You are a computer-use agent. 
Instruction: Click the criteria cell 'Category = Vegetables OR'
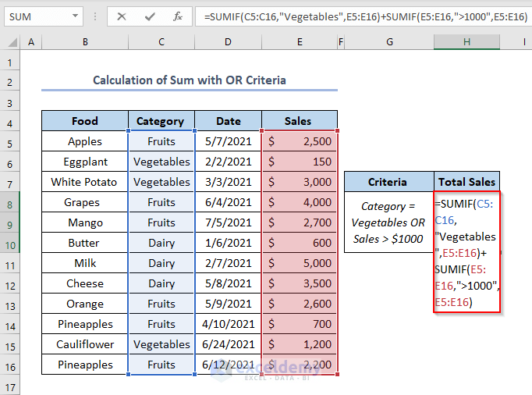pos(389,222)
